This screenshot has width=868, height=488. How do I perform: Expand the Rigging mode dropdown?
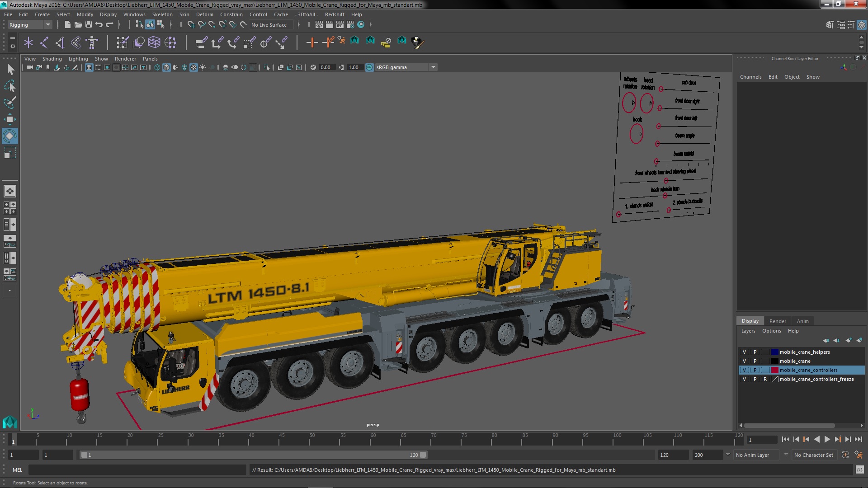point(47,24)
